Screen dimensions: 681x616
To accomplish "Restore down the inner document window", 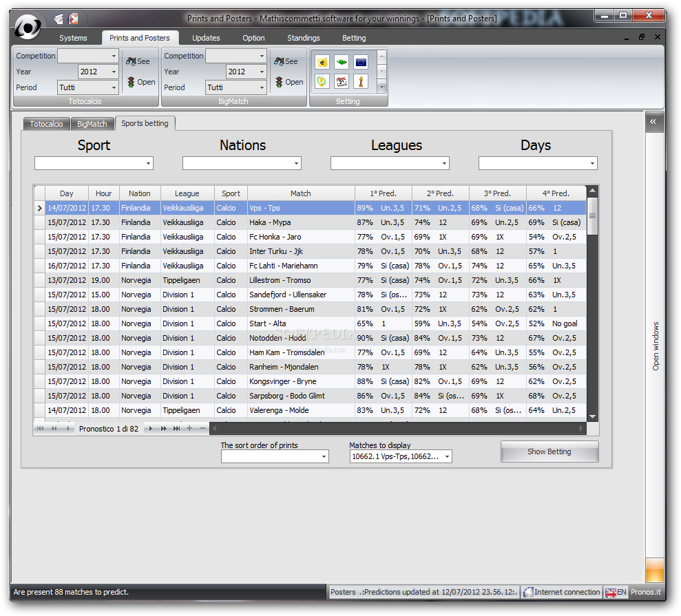I will point(642,37).
